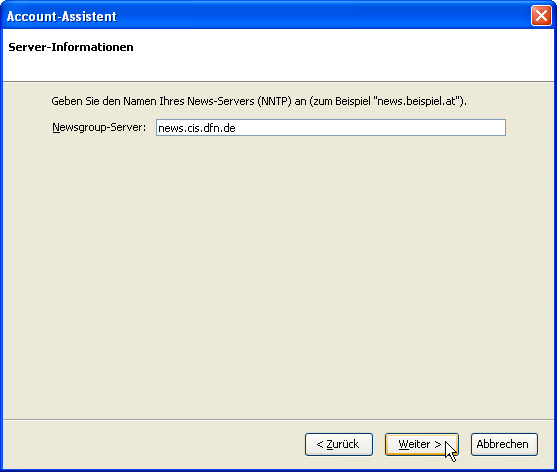Click the ">" arrow on the Weiter button
The image size is (557, 472).
(x=438, y=444)
